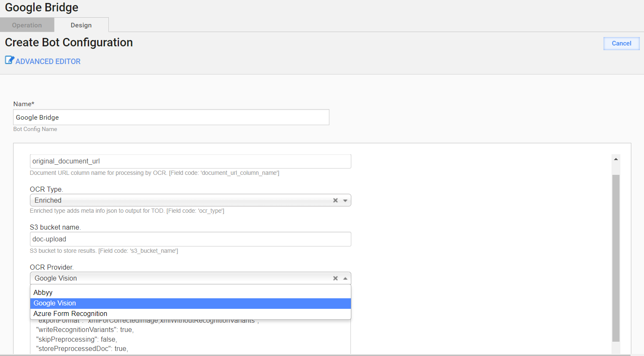Expand the OCR Type dropdown arrow
This screenshot has width=644, height=356.
(x=345, y=201)
